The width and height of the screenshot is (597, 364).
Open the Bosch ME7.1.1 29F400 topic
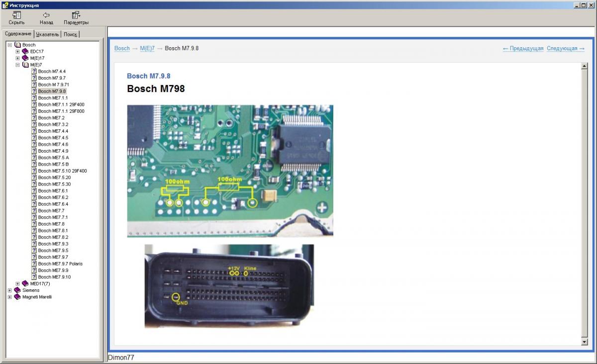(x=61, y=104)
